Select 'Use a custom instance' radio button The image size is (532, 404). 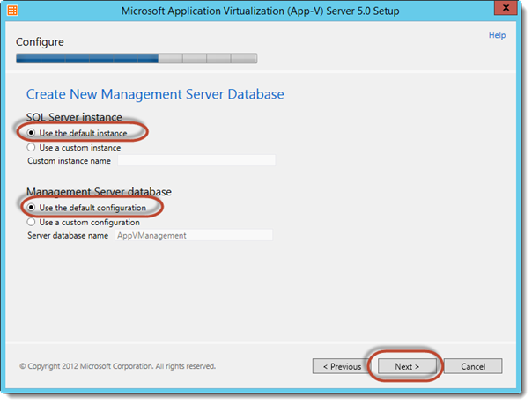pos(31,148)
